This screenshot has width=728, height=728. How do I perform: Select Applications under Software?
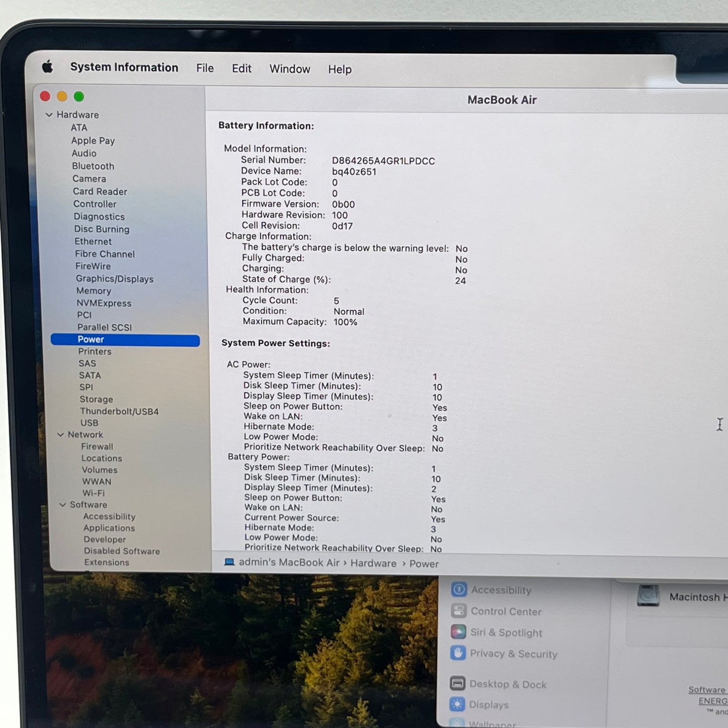[x=109, y=528]
